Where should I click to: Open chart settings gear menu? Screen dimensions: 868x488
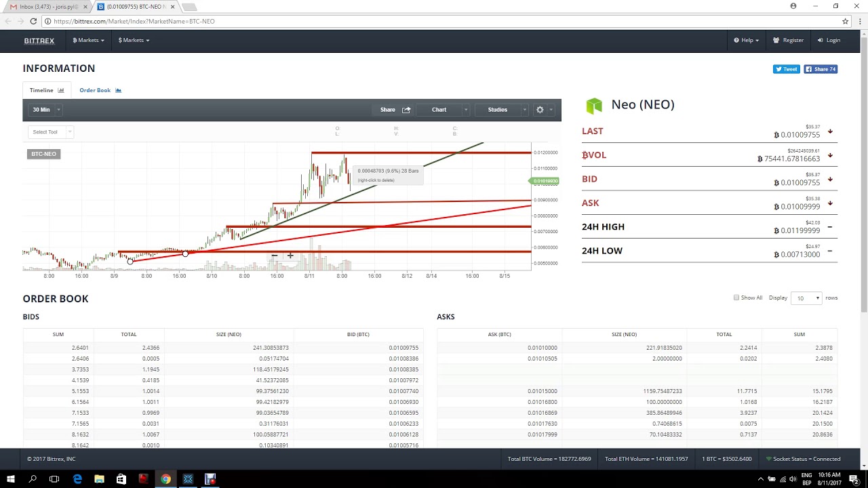click(x=545, y=110)
